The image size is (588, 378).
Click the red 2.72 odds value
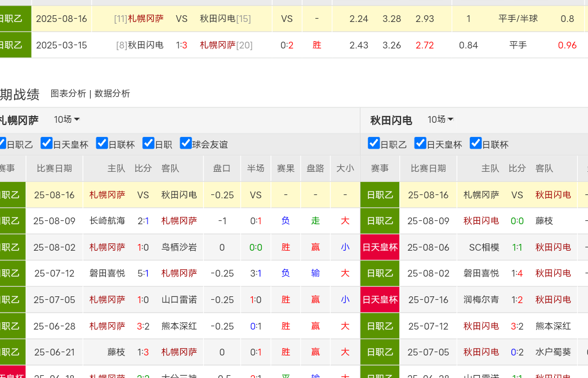pos(425,46)
